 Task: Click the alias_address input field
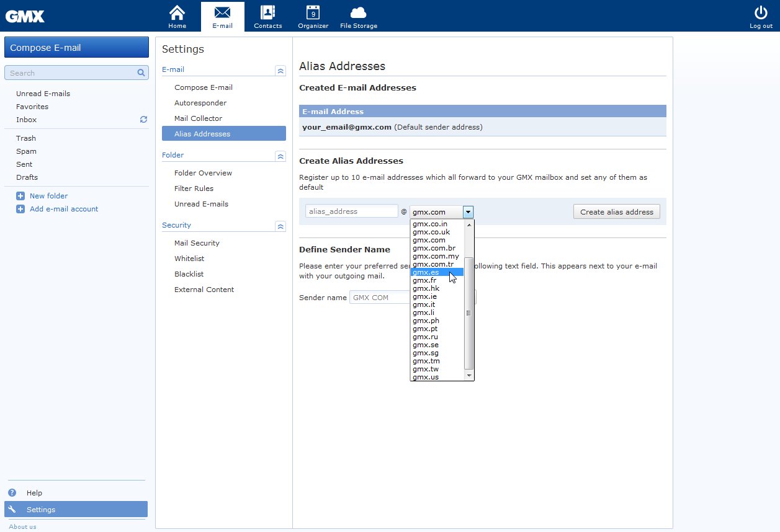(x=352, y=211)
